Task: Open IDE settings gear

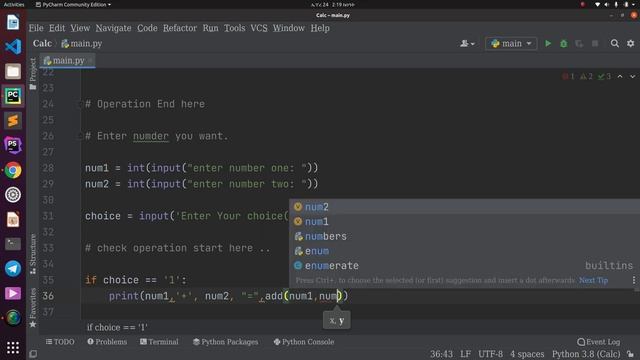Action: (x=631, y=43)
